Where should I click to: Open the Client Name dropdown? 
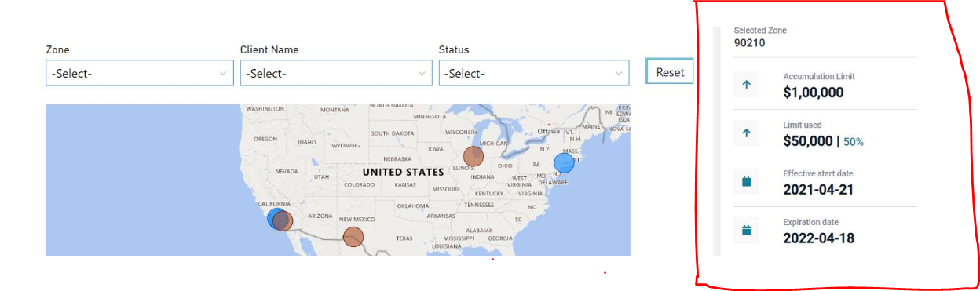336,74
